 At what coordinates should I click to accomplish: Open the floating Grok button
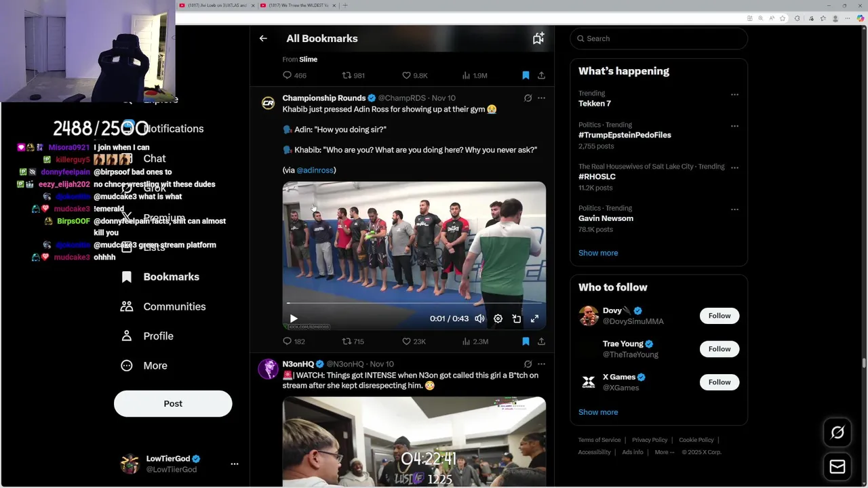[837, 432]
